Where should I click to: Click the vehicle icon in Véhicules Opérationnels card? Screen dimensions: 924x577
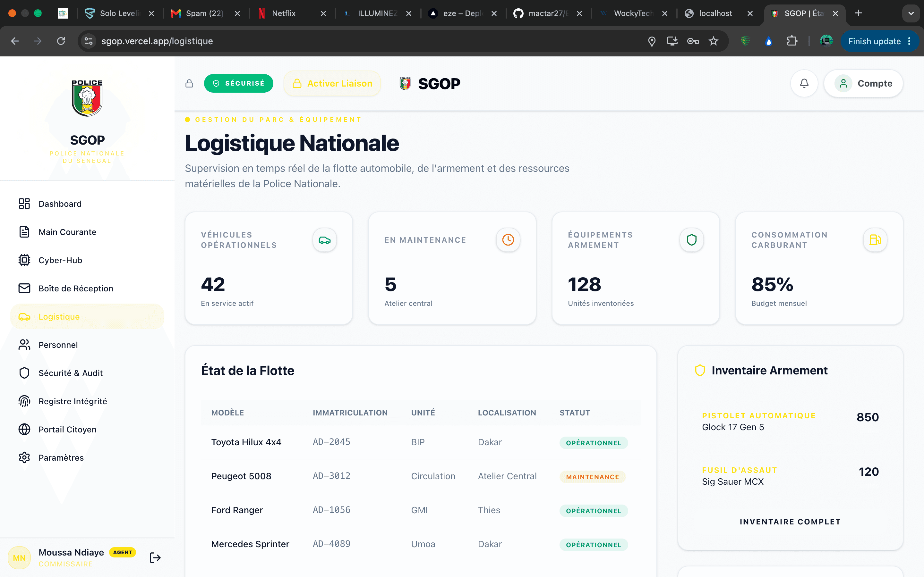click(x=325, y=240)
